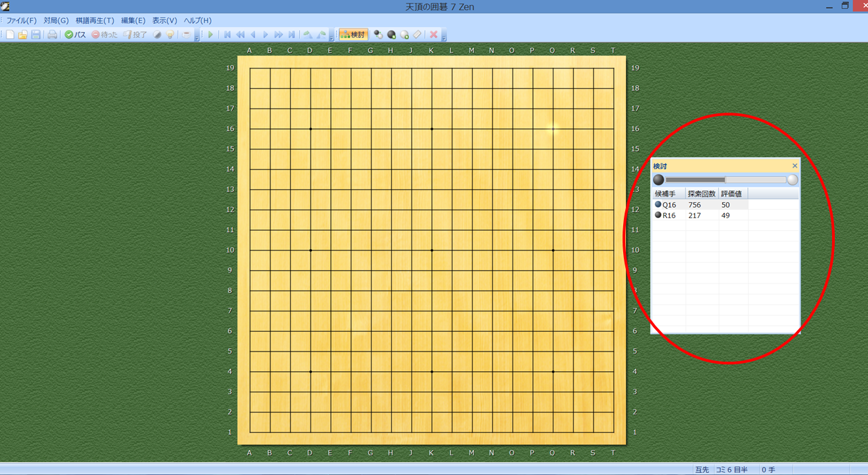Open a saved game with the folder icon
868x475 pixels.
(22, 35)
